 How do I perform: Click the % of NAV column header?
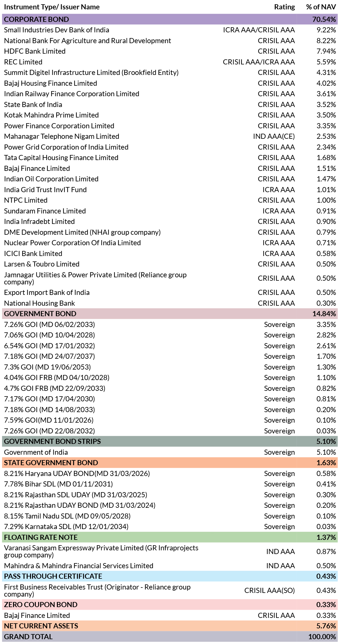(321, 7)
